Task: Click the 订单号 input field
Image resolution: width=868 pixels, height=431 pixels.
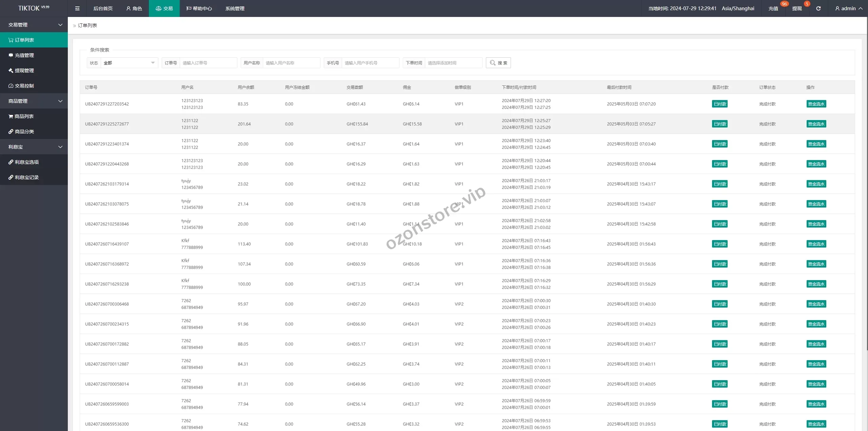Action: pyautogui.click(x=208, y=63)
